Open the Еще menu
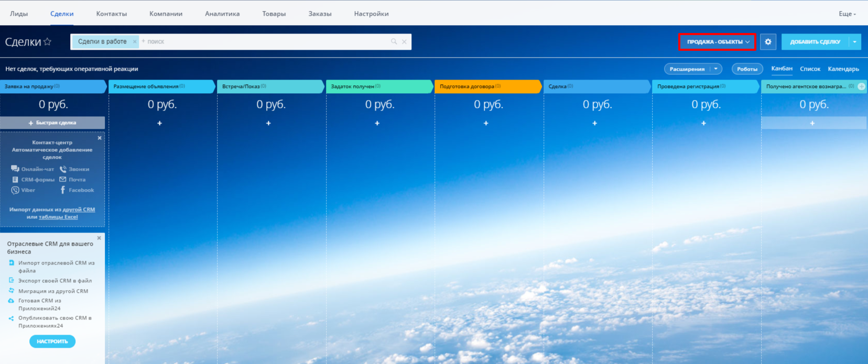This screenshot has height=364, width=868. (x=847, y=14)
